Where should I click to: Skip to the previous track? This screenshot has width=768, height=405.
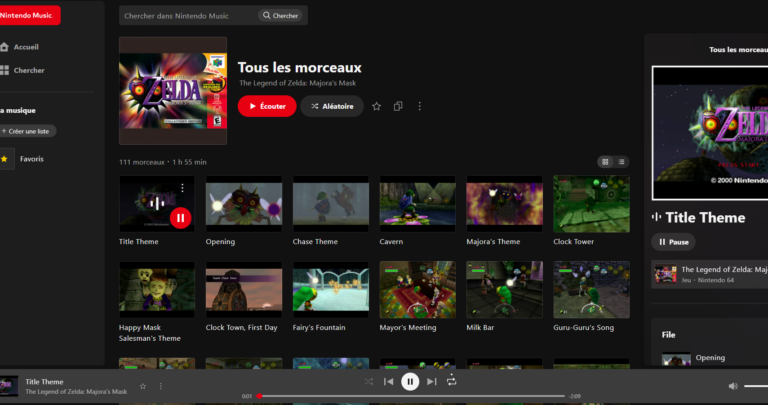point(388,381)
